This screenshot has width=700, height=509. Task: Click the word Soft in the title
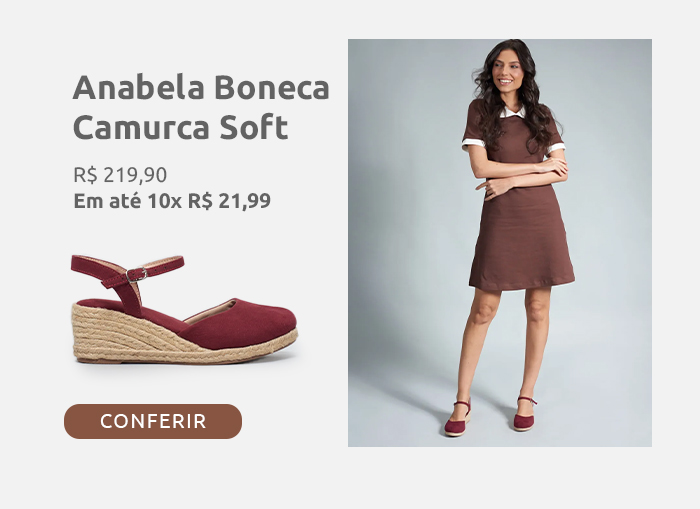click(x=254, y=128)
